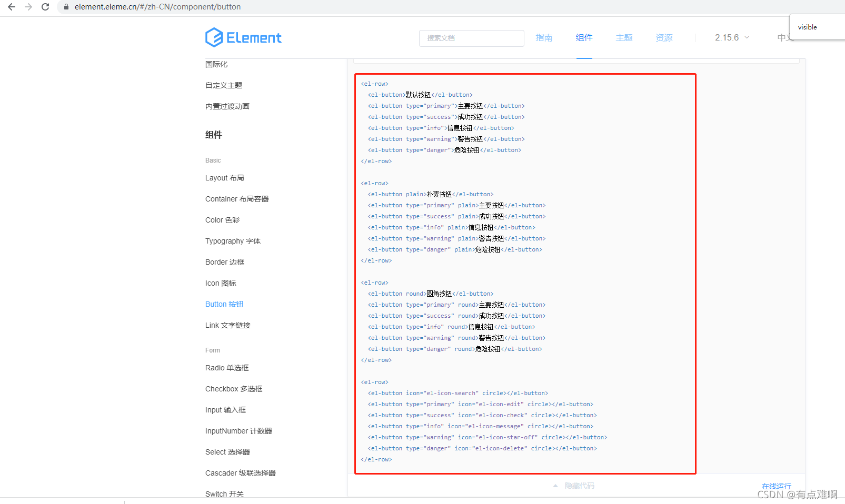Click the el-icon-search circle code line
This screenshot has height=504, width=845.
(458, 393)
